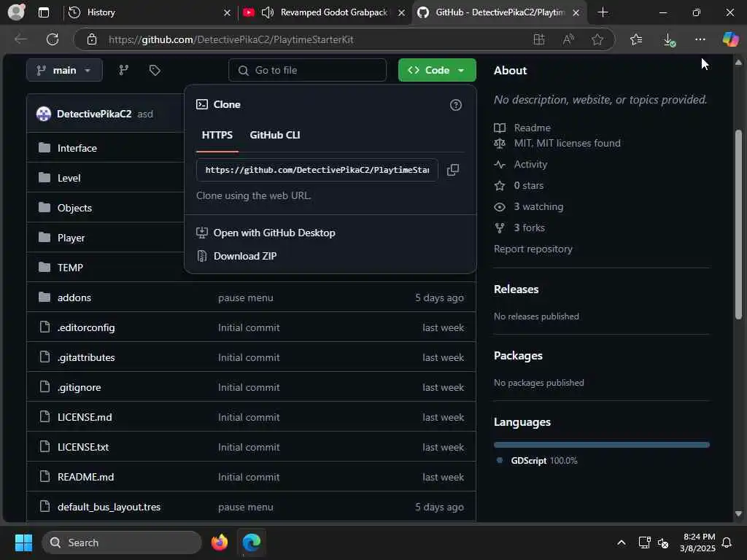This screenshot has width=747, height=560.
Task: Show hidden system tray icons
Action: pyautogui.click(x=622, y=542)
